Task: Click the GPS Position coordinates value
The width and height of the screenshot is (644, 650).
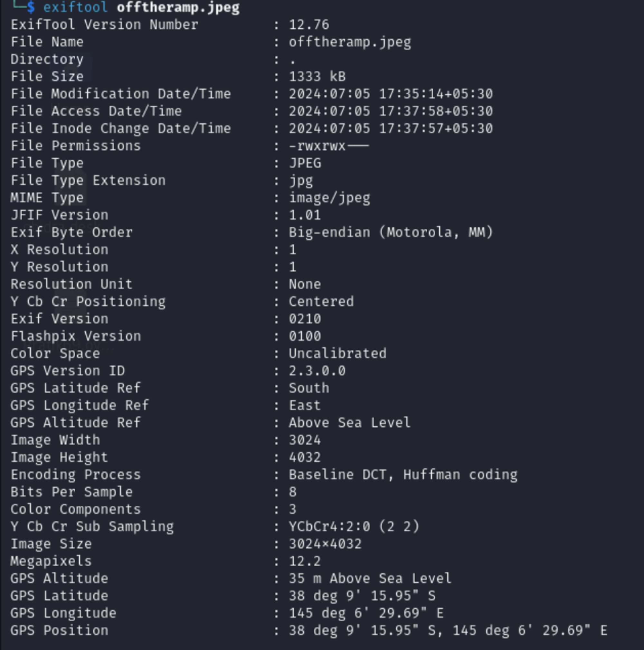Action: pyautogui.click(x=448, y=630)
